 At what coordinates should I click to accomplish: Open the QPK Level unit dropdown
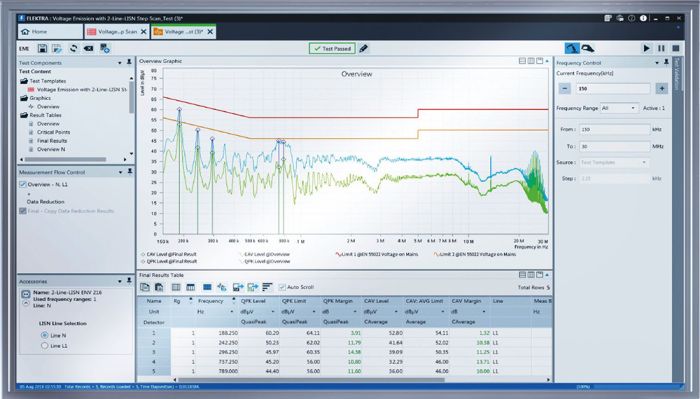pyautogui.click(x=273, y=312)
